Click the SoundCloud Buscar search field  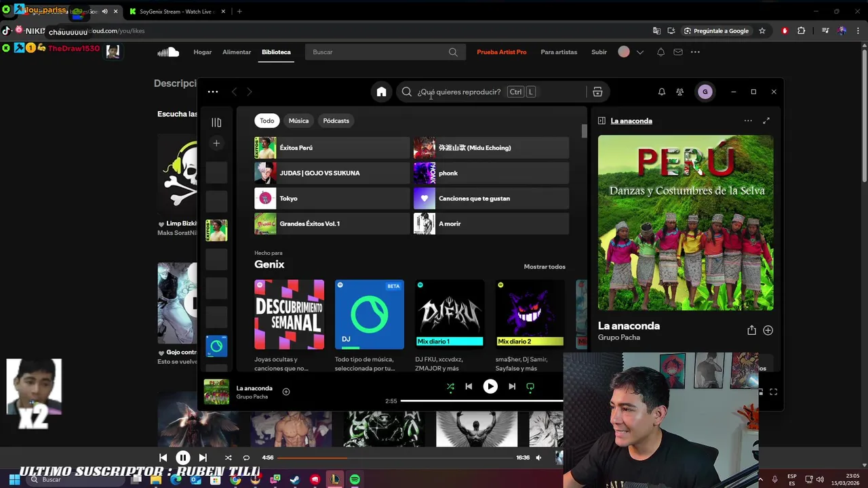click(x=386, y=52)
